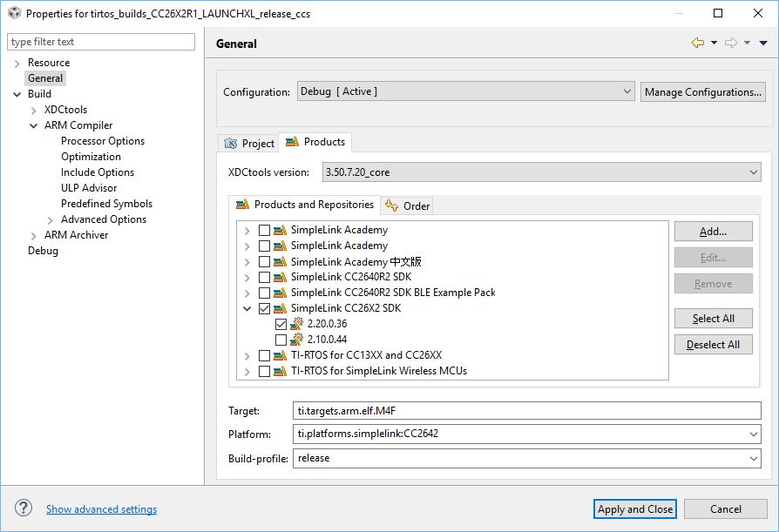
Task: Open the view menu triangle icon
Action: point(763,43)
